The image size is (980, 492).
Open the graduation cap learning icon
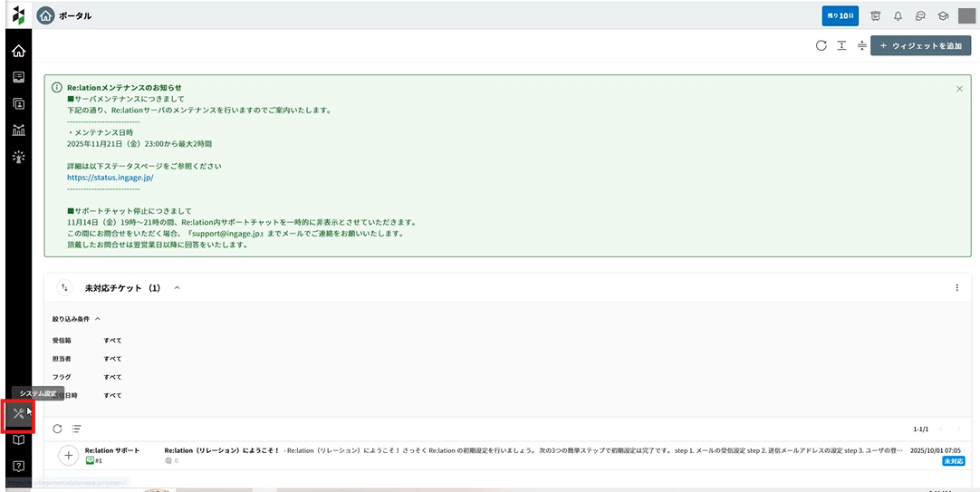[943, 16]
